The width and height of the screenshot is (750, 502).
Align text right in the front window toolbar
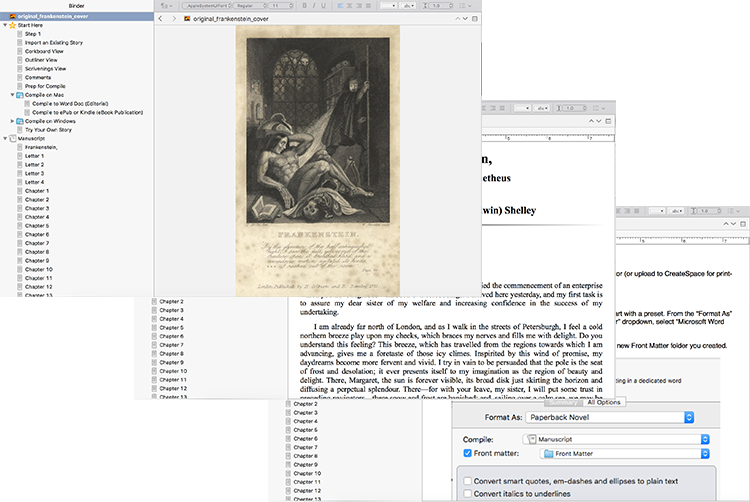click(359, 6)
